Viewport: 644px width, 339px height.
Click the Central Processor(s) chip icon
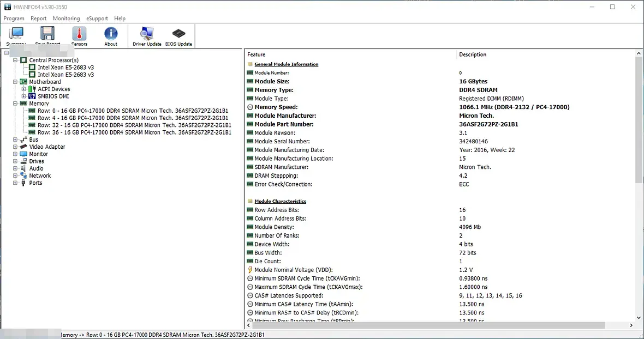pos(23,60)
